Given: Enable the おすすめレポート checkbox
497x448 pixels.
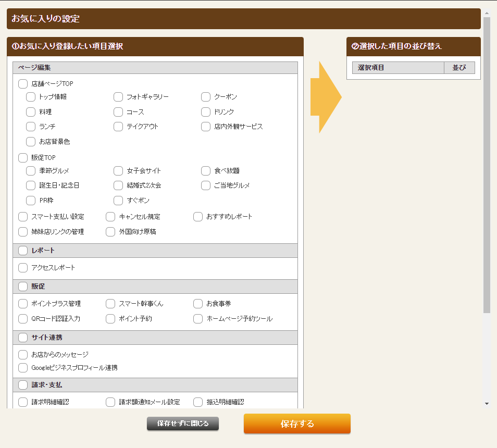Looking at the screenshot, I should [x=198, y=216].
